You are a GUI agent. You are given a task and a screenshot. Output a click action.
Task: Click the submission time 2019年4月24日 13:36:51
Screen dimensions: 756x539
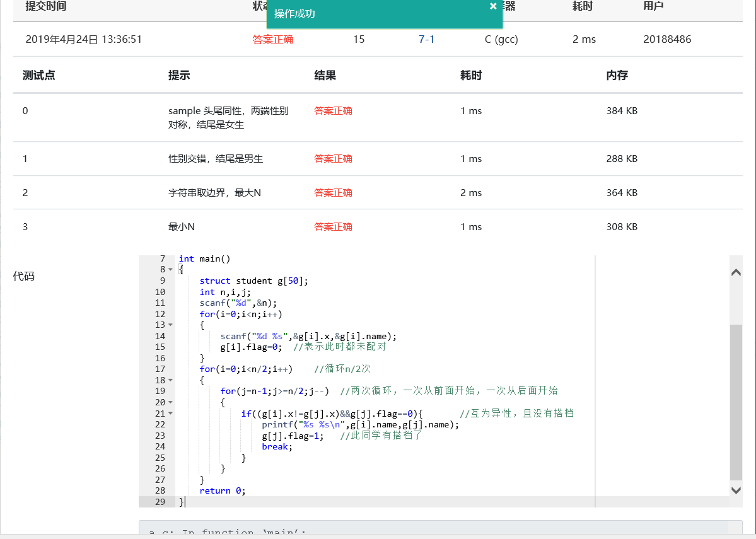pos(83,39)
